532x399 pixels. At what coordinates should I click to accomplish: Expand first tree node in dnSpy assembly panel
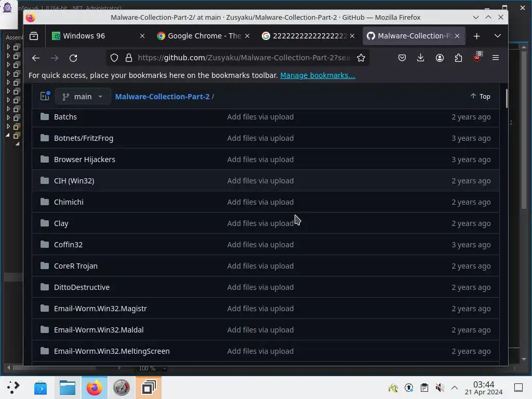tap(8, 47)
